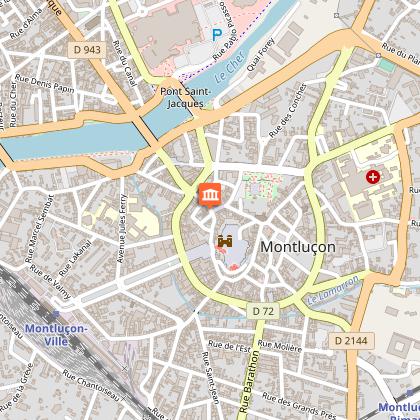This screenshot has height=420, width=420.
Task: Click the D 72 road shield
Action: [x=263, y=311]
